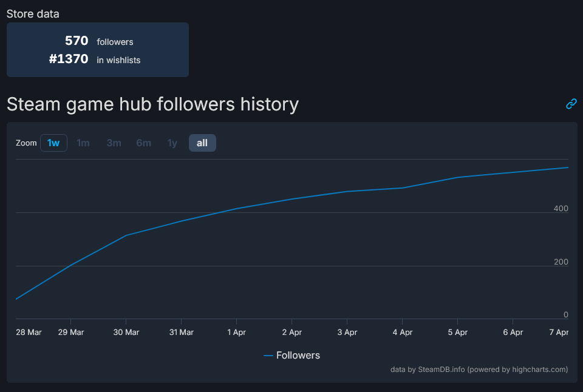Copy link icon beside followers history heading

coord(571,104)
